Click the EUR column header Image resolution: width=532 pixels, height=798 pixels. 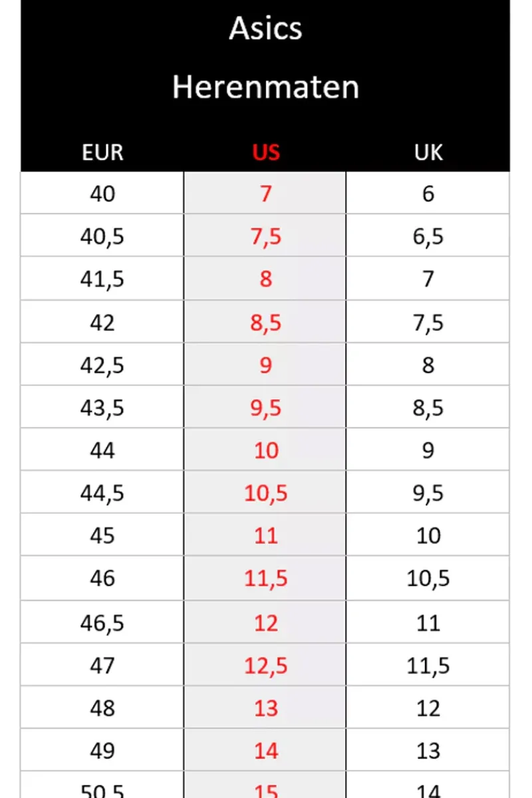click(x=102, y=152)
